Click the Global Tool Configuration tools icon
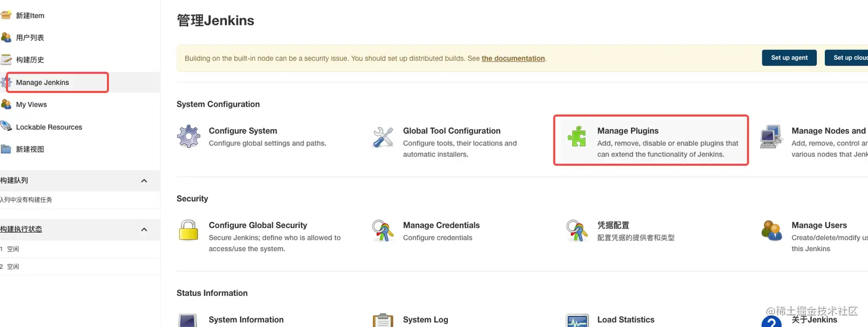The image size is (868, 327). [383, 137]
